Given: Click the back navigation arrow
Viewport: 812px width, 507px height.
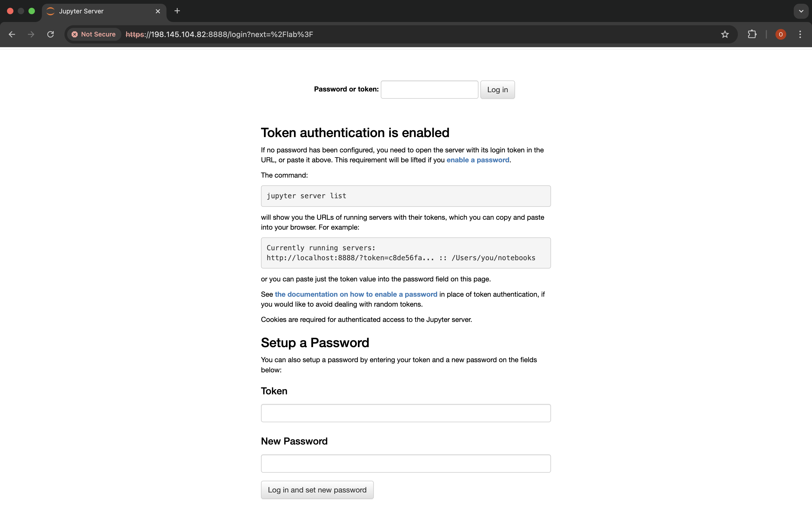Looking at the screenshot, I should [12, 34].
